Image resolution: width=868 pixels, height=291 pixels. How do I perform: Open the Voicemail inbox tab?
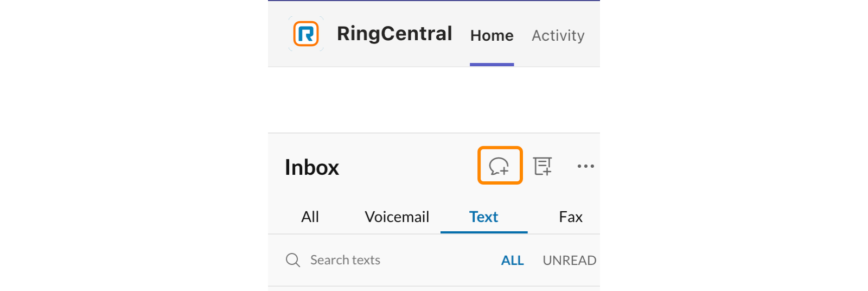[397, 217]
